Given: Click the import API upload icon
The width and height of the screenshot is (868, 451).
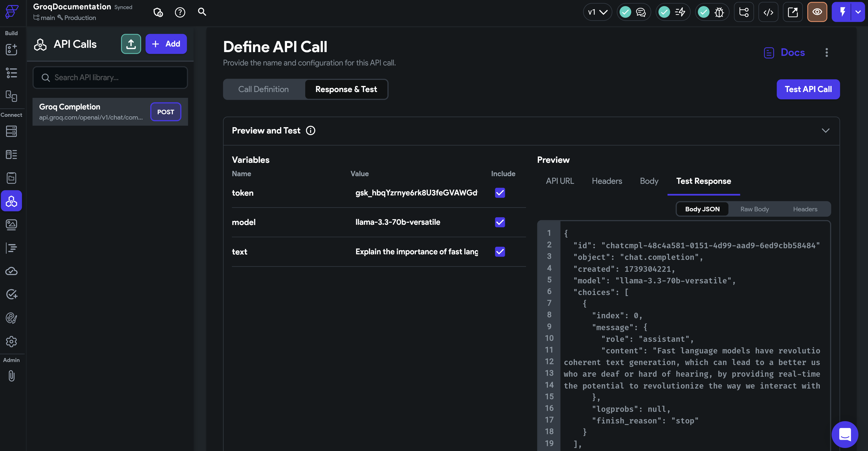Looking at the screenshot, I should (x=131, y=44).
